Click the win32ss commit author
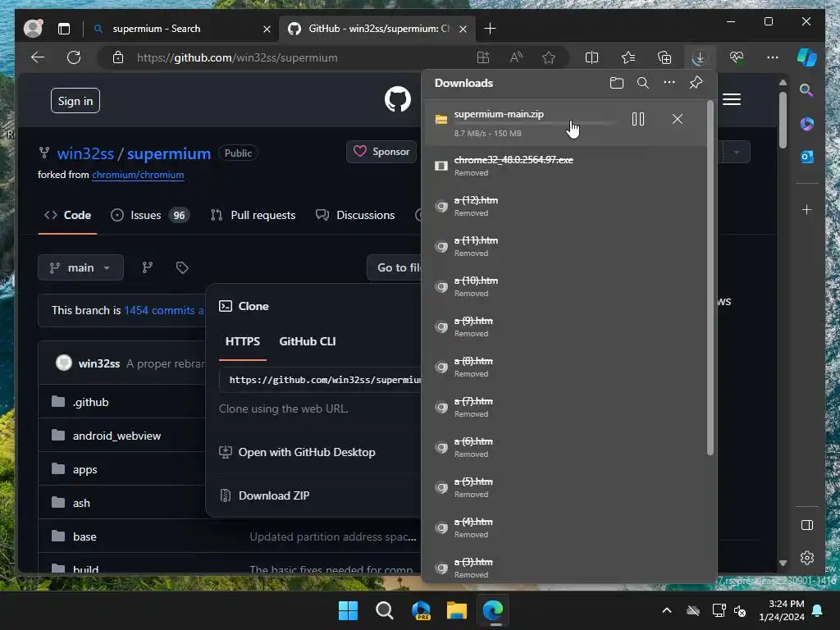Screen dimensions: 840x630 point(99,363)
